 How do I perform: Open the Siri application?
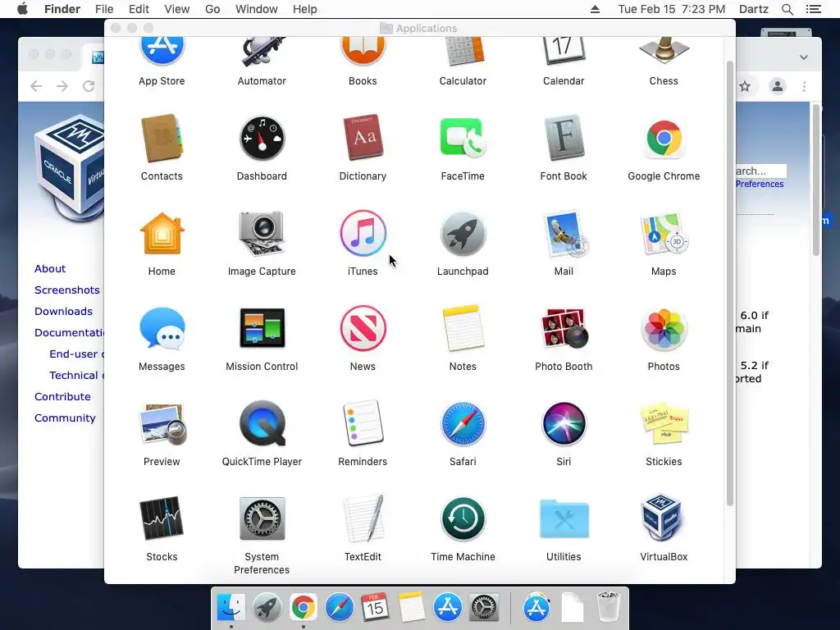pos(564,424)
